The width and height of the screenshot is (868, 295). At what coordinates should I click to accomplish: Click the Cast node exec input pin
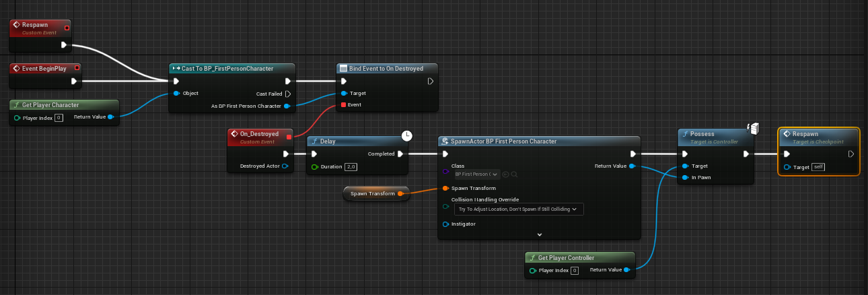pos(176,81)
